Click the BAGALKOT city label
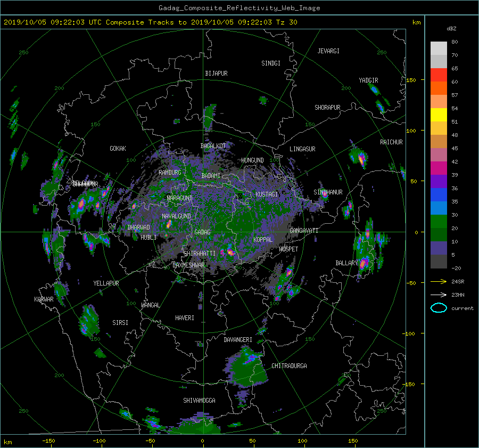Screen dimensions: 479x448 (213, 146)
